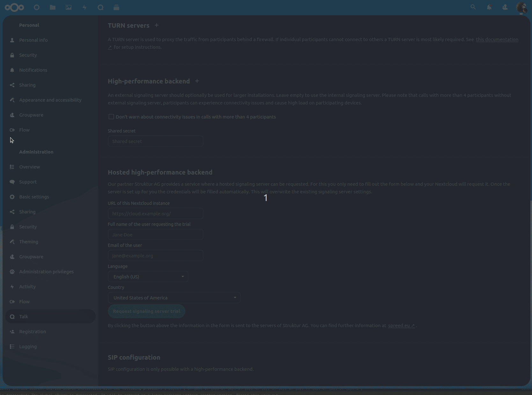Focus the Email of the user field
532x395 pixels.
[x=156, y=255]
